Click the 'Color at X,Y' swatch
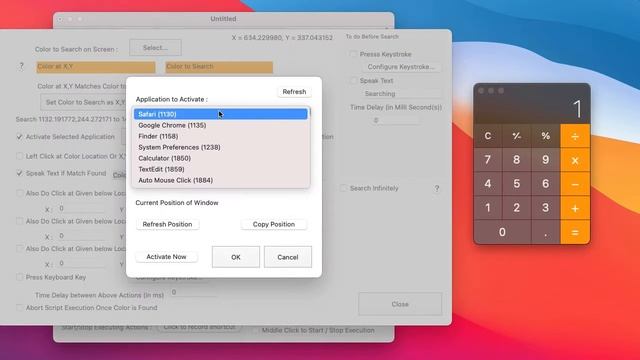Screen dimensions: 640x360 [96, 67]
